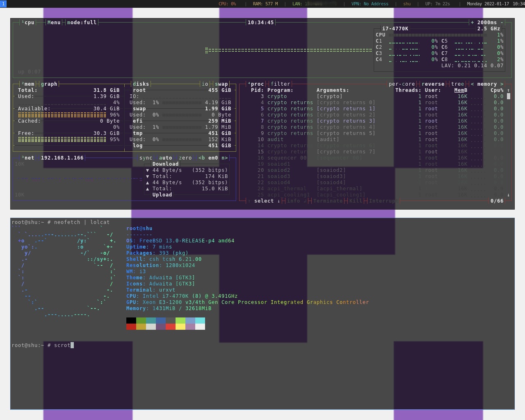
Task: Click the MemB column header
Action: click(x=461, y=90)
